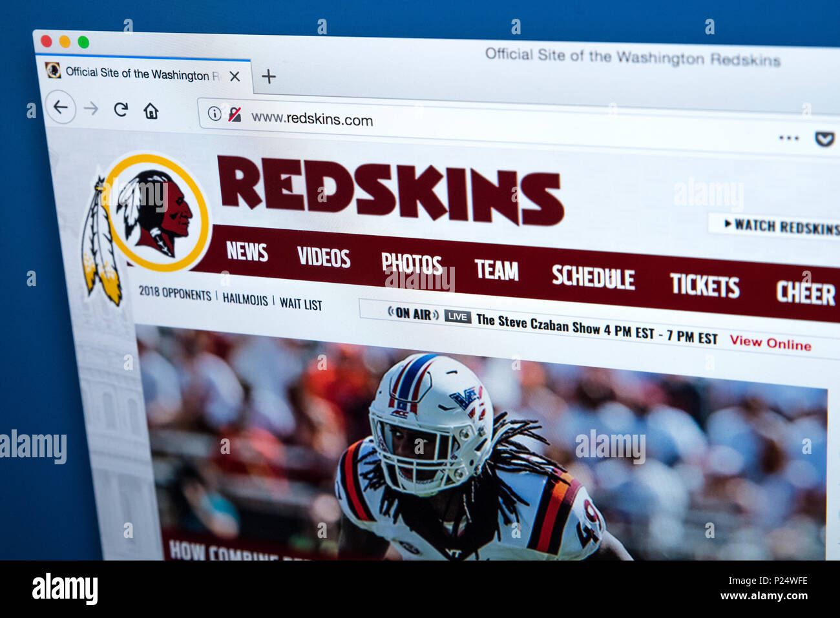
Task: Click the REDSKINS wordmark header
Action: click(390, 191)
